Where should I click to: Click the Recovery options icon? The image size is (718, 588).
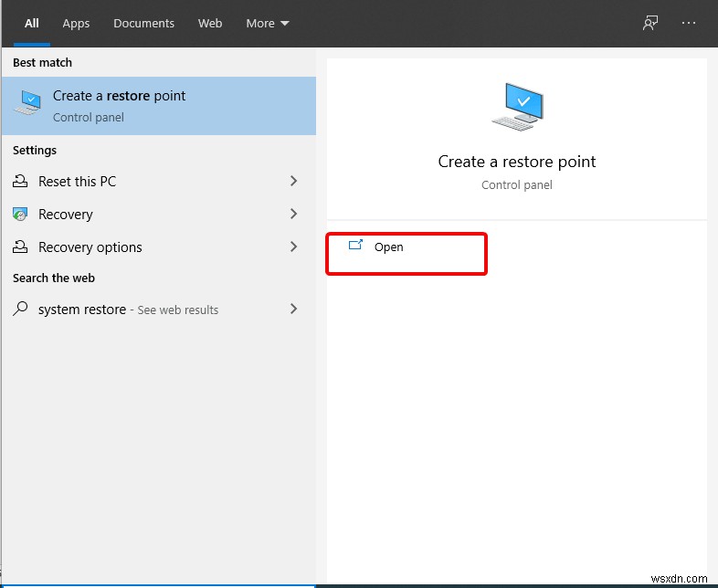pyautogui.click(x=20, y=247)
